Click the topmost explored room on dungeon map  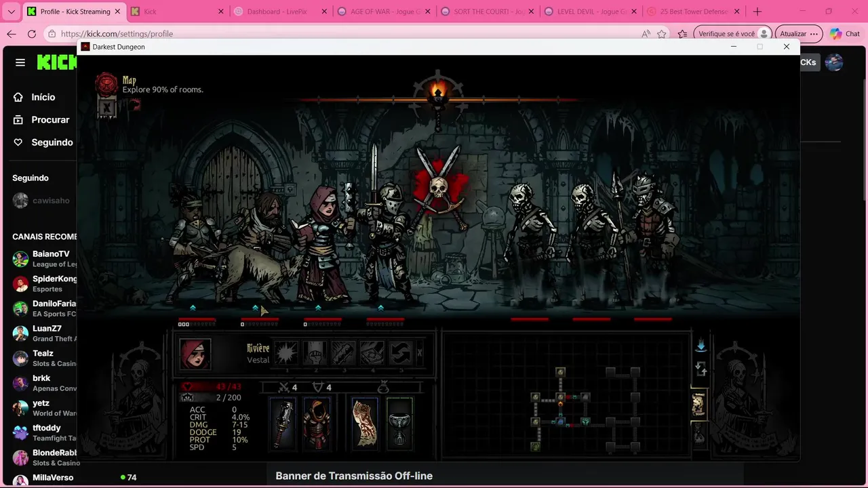tap(560, 372)
